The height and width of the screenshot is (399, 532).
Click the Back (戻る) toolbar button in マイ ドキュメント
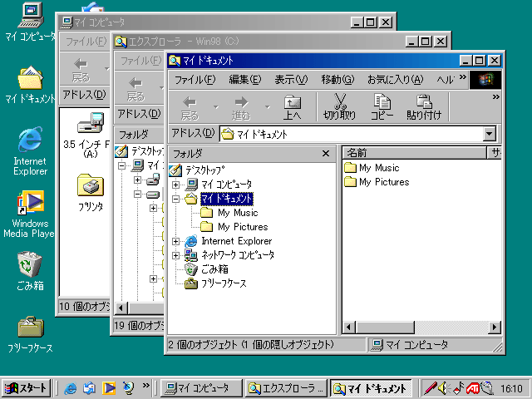pos(190,107)
